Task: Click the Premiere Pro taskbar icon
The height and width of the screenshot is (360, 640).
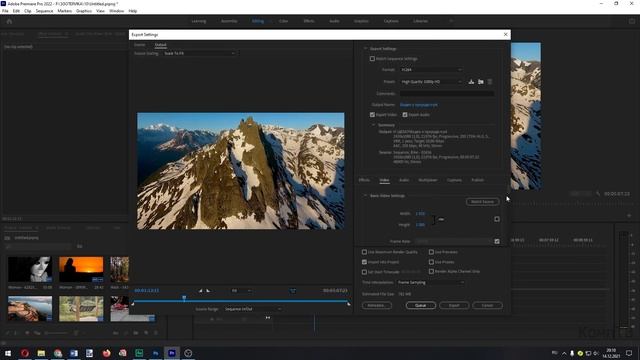Action: click(x=172, y=353)
